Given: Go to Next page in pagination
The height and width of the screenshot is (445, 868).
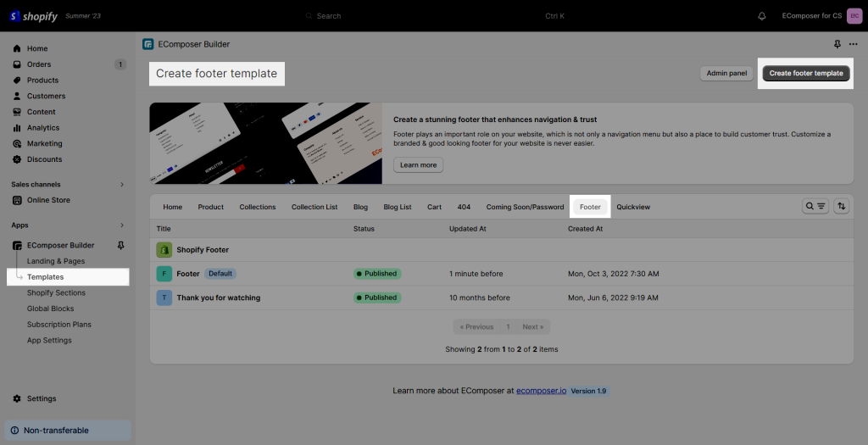Looking at the screenshot, I should point(532,326).
